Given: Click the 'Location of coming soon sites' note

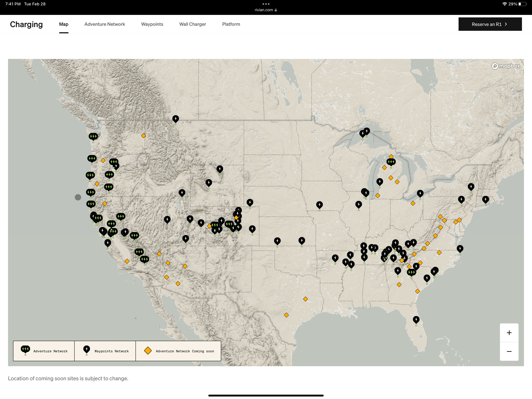Looking at the screenshot, I should [68, 378].
